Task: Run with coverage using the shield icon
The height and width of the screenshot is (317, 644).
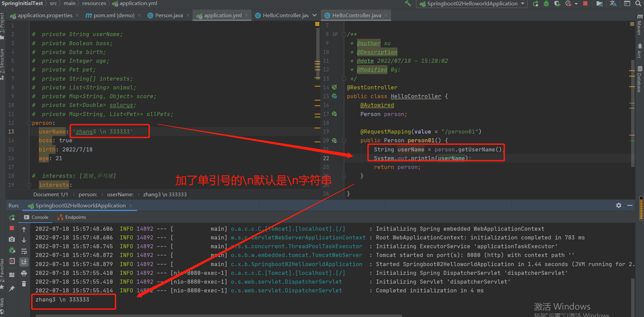Action: coord(557,4)
